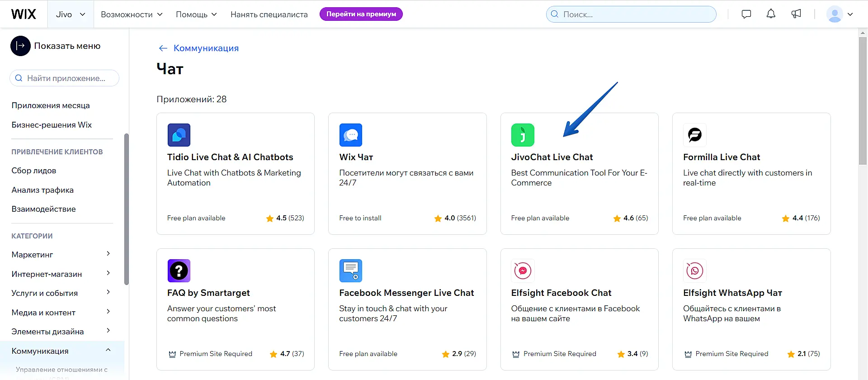
Task: Click the chat messages icon in header
Action: point(746,14)
